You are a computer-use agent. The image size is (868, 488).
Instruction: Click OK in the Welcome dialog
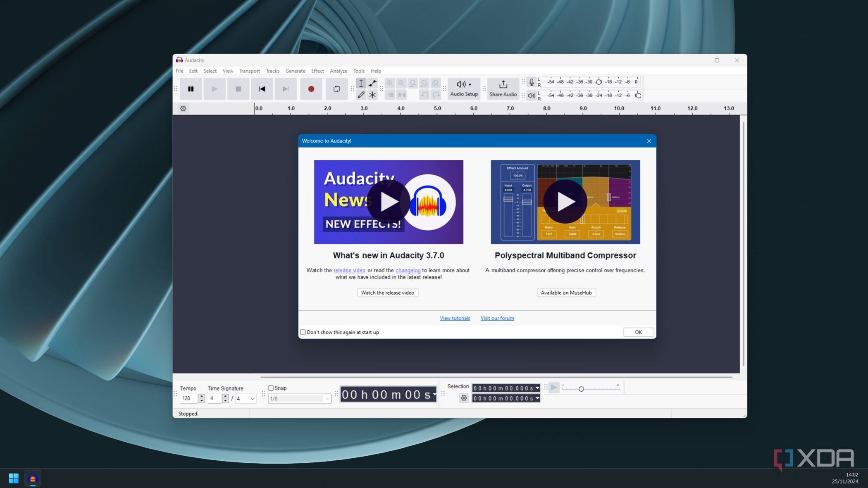pyautogui.click(x=638, y=332)
